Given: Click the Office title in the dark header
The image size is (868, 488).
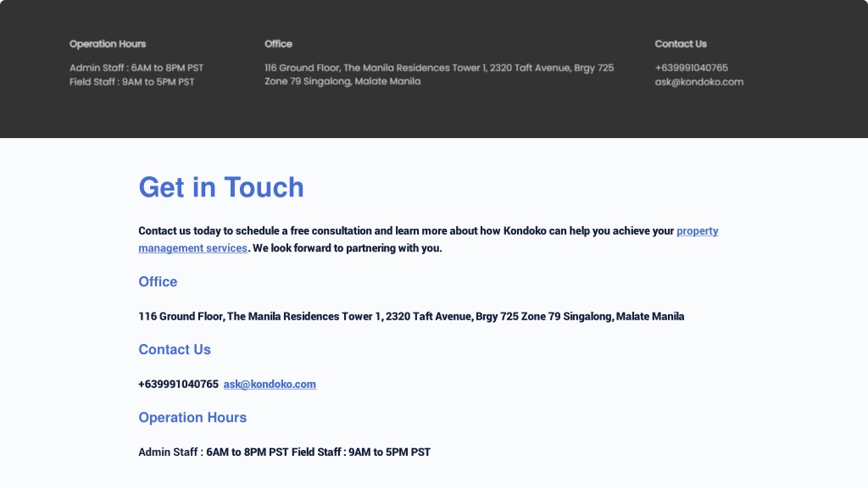Looking at the screenshot, I should point(278,44).
